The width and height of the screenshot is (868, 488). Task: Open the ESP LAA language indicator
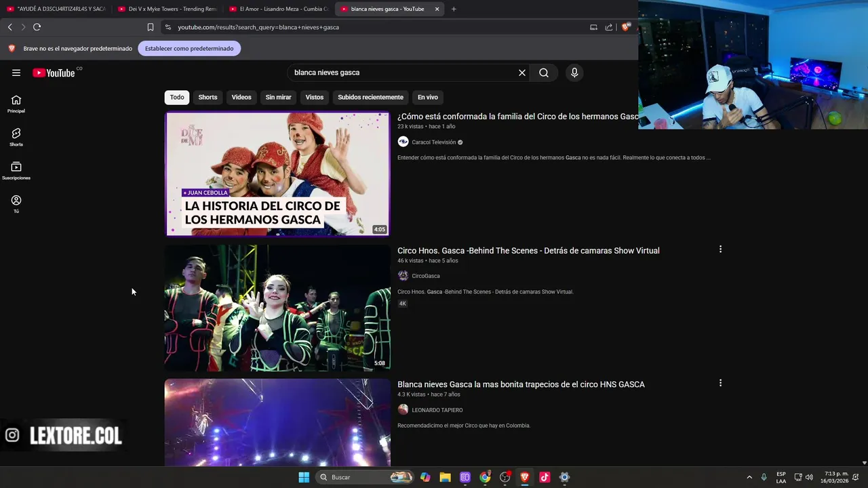click(x=781, y=477)
